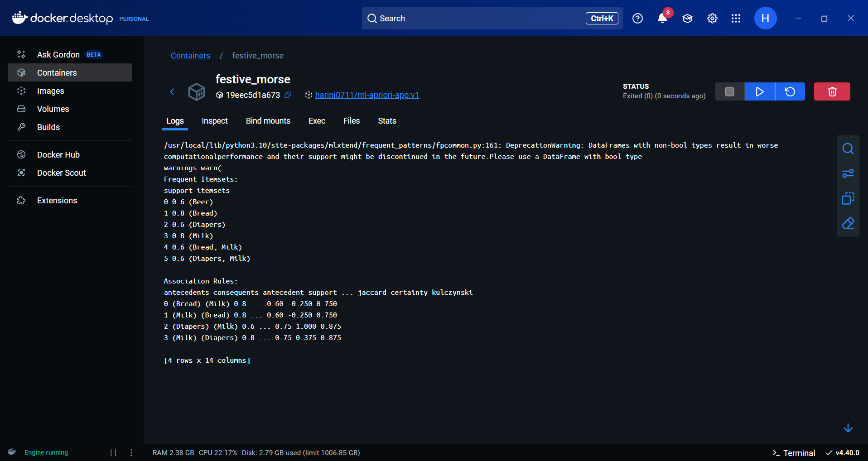Copy container ID 19eec5d1a673

pos(288,95)
